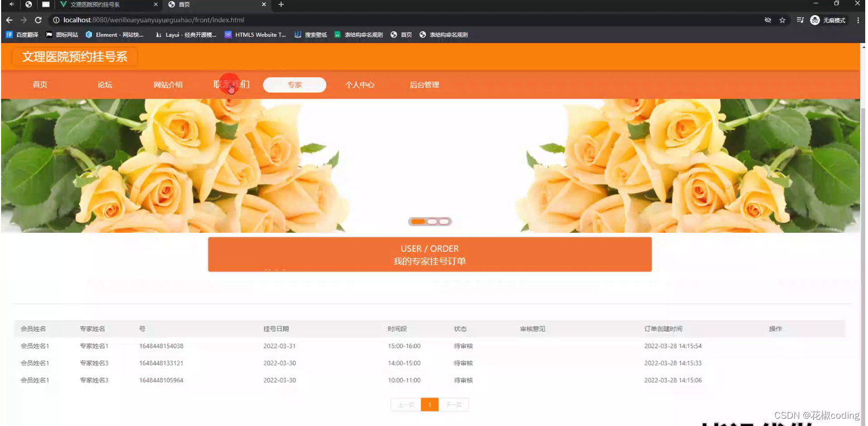This screenshot has width=868, height=426.
Task: Open the site info panel in the address bar
Action: (56, 19)
